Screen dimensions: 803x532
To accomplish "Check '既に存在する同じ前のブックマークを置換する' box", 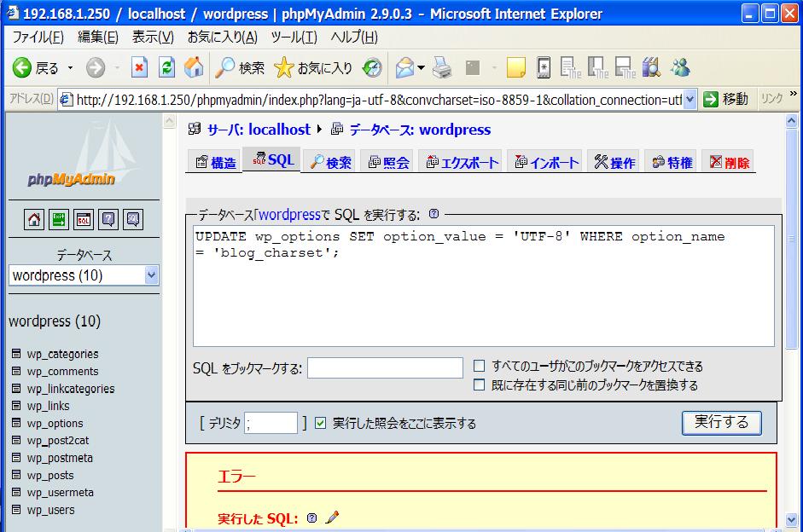I will coord(479,385).
